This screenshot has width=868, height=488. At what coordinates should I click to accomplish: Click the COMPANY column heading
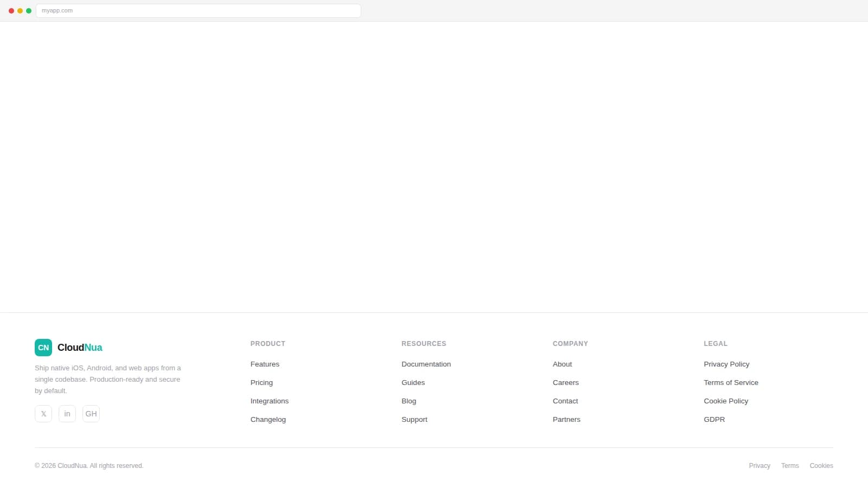(570, 344)
